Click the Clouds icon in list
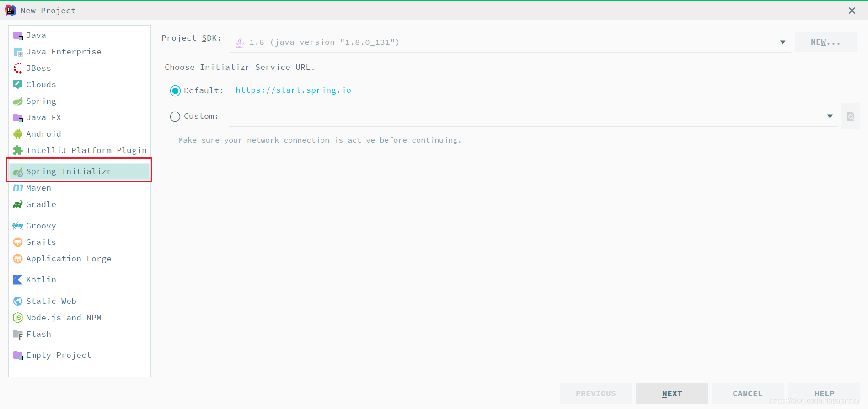Viewport: 868px width, 409px height. coord(18,85)
